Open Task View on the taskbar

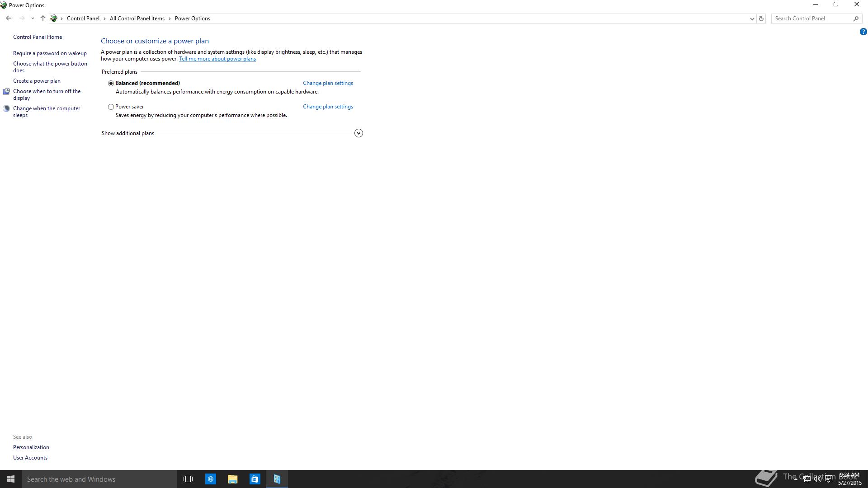pos(188,479)
